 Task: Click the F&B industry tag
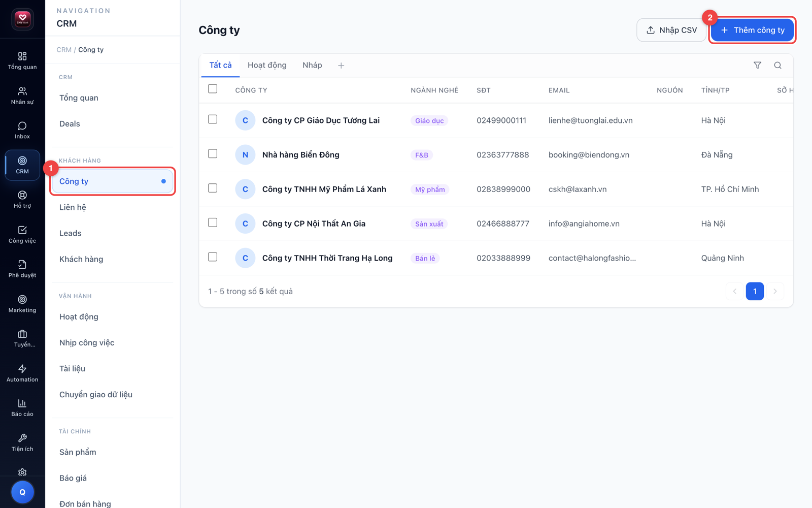[x=422, y=155]
